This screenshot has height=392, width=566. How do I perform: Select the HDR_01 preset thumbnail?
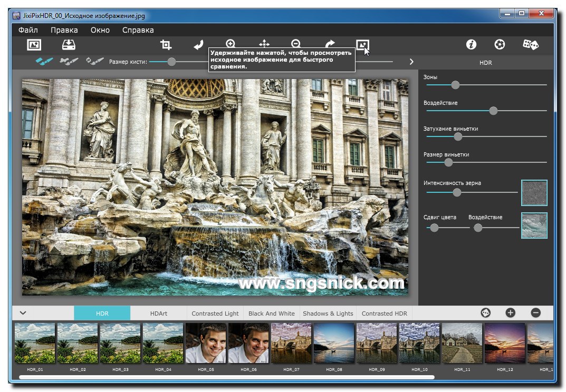click(35, 343)
